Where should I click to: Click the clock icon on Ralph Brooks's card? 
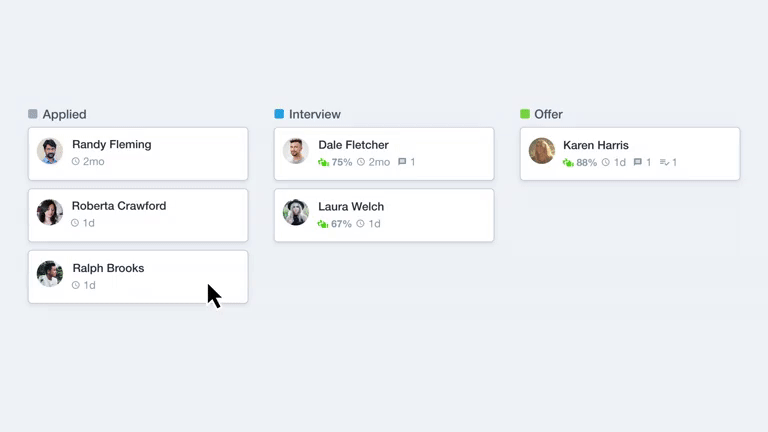(76, 285)
